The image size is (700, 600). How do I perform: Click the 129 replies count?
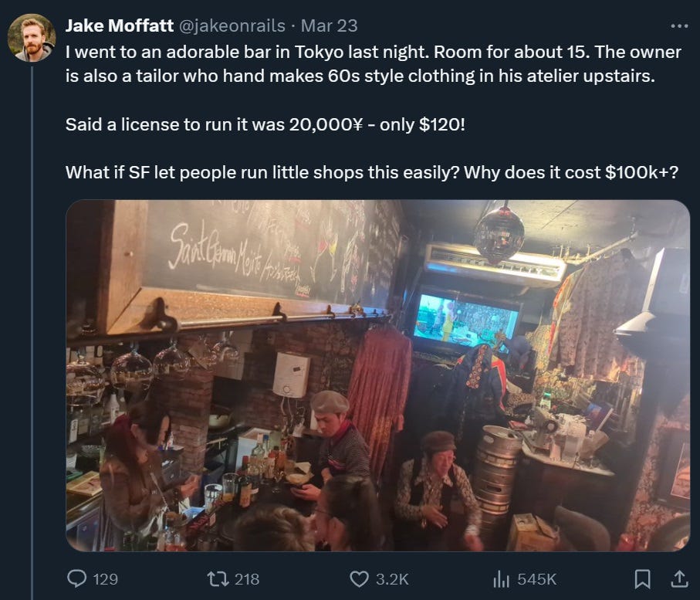[106, 579]
